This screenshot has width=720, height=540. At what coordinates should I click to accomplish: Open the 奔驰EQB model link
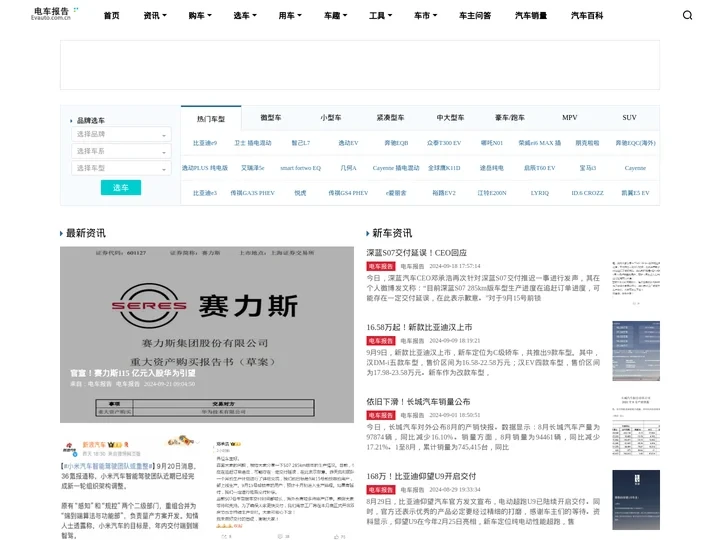396,143
